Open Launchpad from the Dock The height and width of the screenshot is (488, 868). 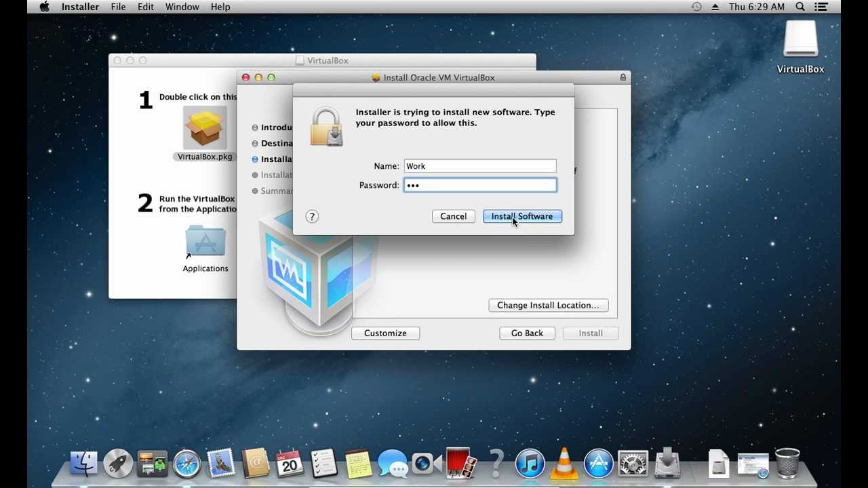coord(118,464)
